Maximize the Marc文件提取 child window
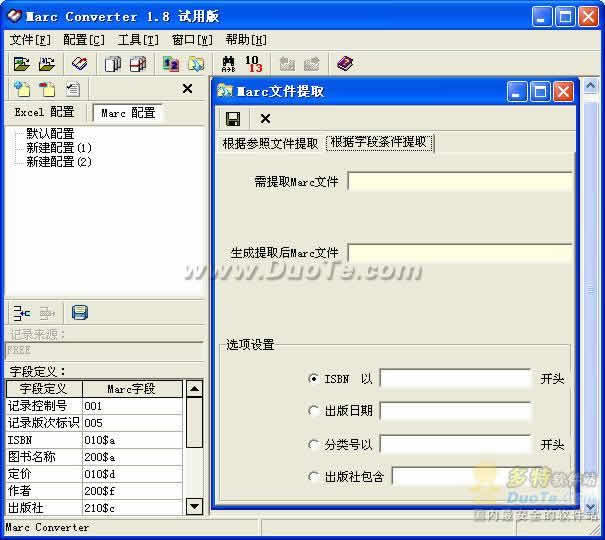605x540 pixels. [540, 91]
